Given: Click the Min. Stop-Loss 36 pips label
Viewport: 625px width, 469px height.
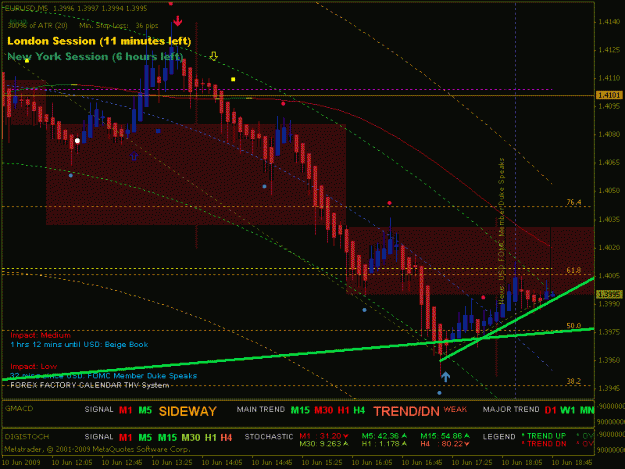Looking at the screenshot, I should pos(119,26).
